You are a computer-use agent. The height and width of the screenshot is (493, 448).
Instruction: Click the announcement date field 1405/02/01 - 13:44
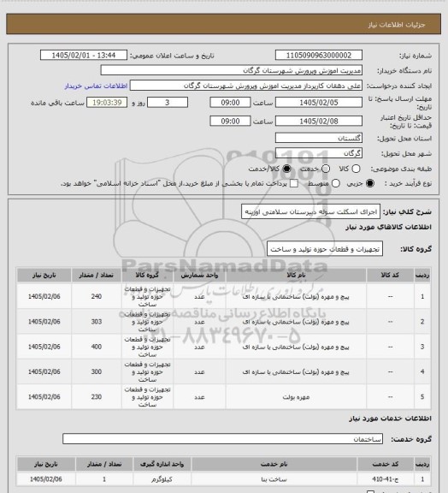(x=84, y=55)
